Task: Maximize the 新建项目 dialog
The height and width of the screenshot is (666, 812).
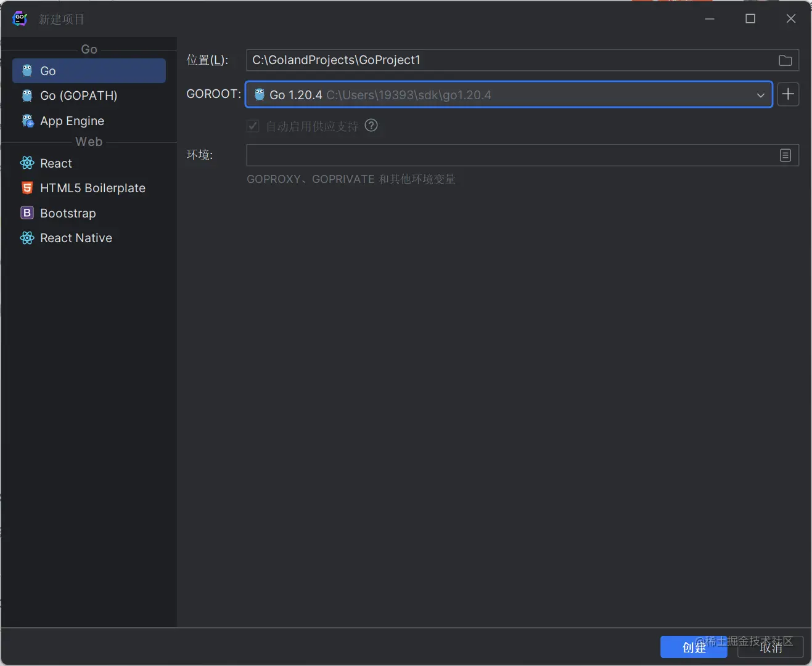Action: [x=750, y=18]
